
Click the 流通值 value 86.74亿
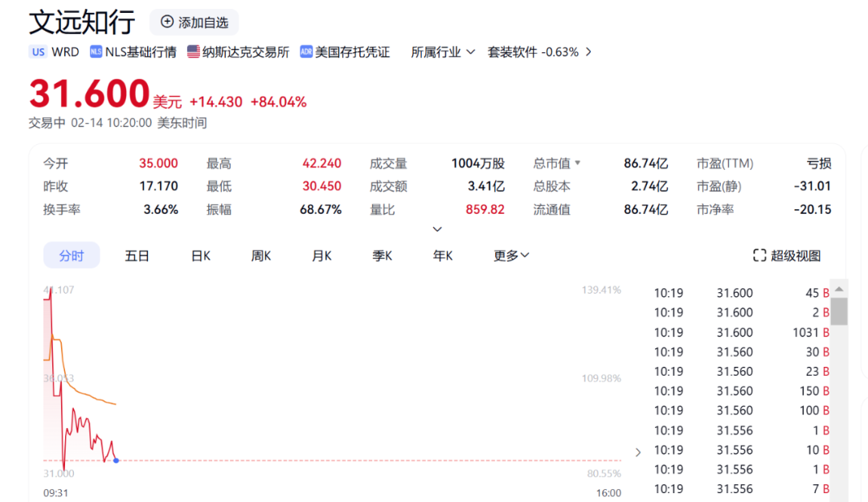646,209
